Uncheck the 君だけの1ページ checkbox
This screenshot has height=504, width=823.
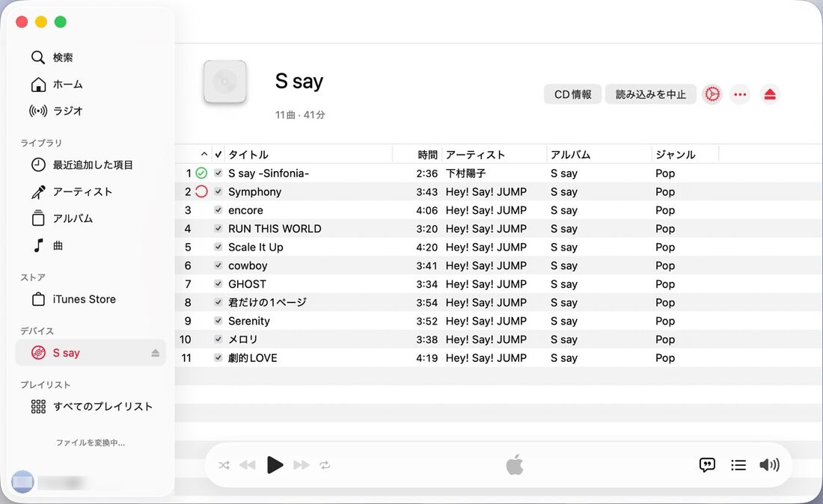(x=218, y=302)
